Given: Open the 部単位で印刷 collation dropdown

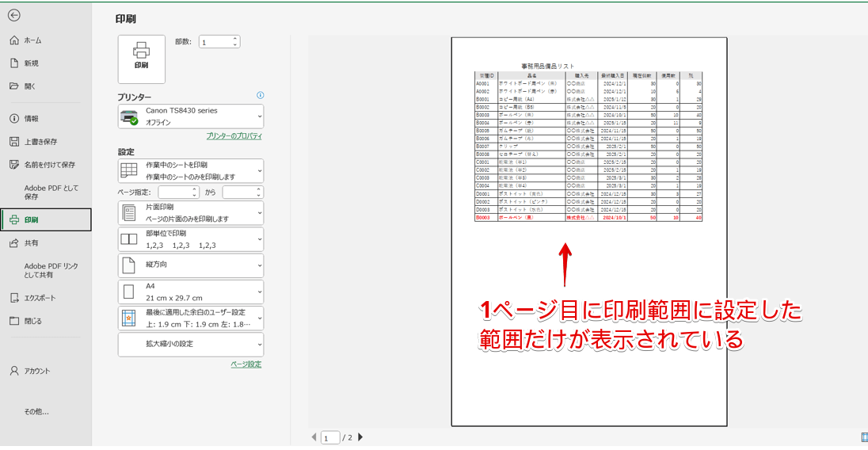Looking at the screenshot, I should [190, 239].
